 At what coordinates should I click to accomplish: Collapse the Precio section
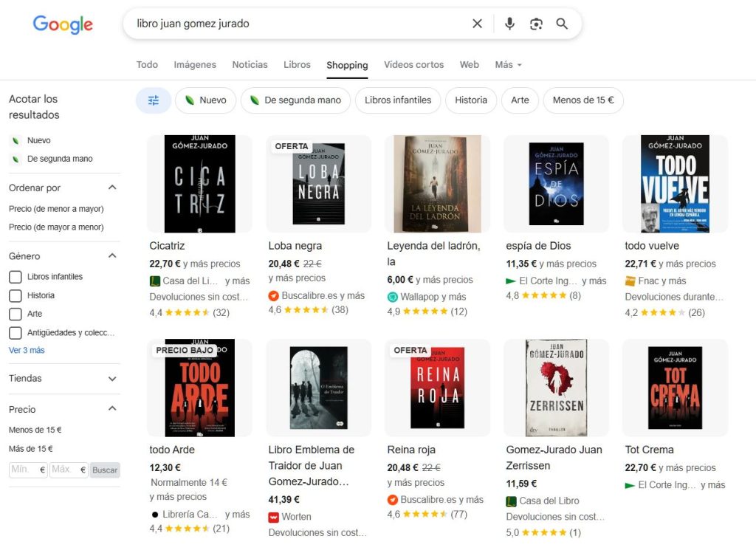pyautogui.click(x=112, y=409)
